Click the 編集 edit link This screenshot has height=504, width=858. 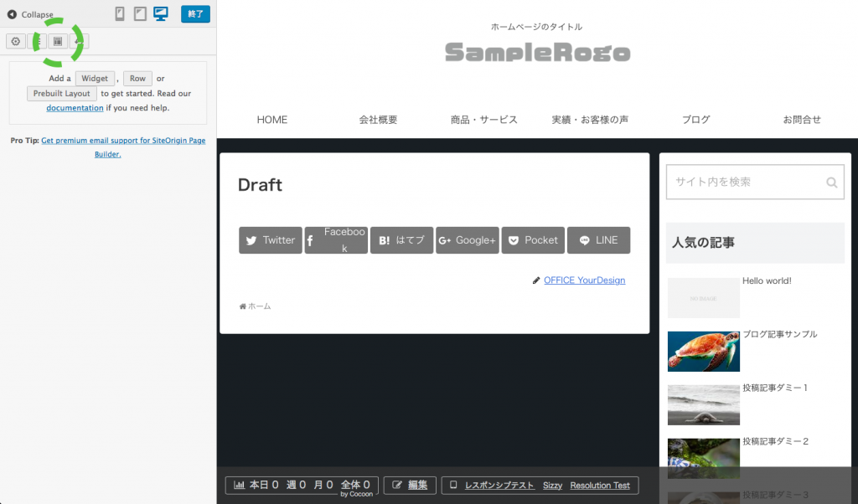click(x=410, y=485)
